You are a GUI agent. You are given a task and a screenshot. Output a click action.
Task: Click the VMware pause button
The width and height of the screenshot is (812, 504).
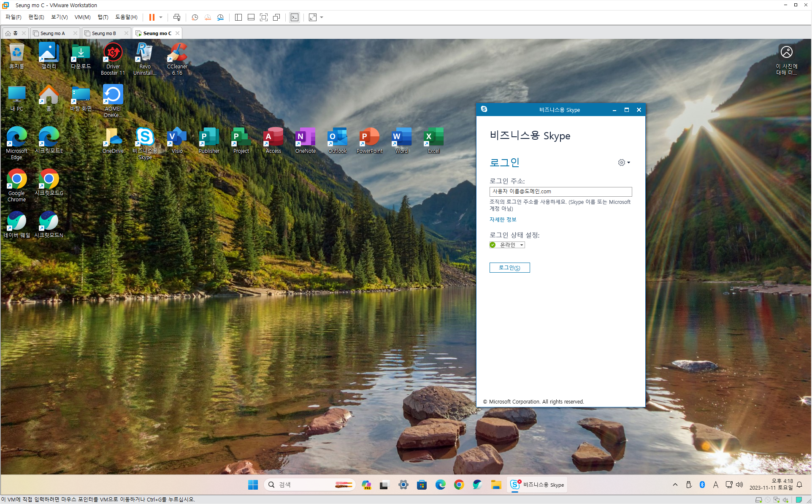(x=152, y=17)
